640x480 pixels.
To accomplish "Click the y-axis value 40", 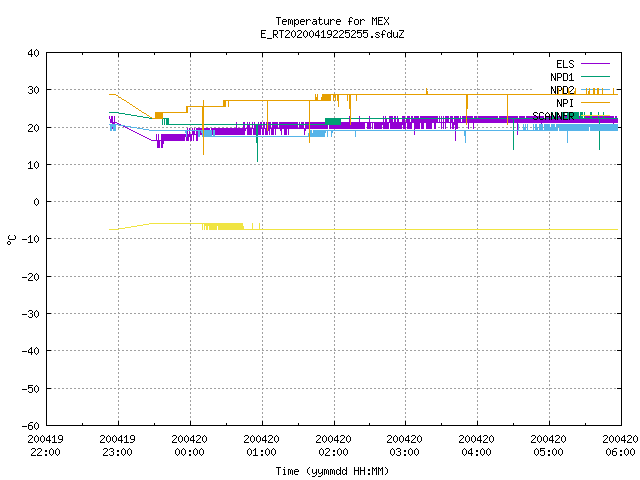I will [x=33, y=53].
